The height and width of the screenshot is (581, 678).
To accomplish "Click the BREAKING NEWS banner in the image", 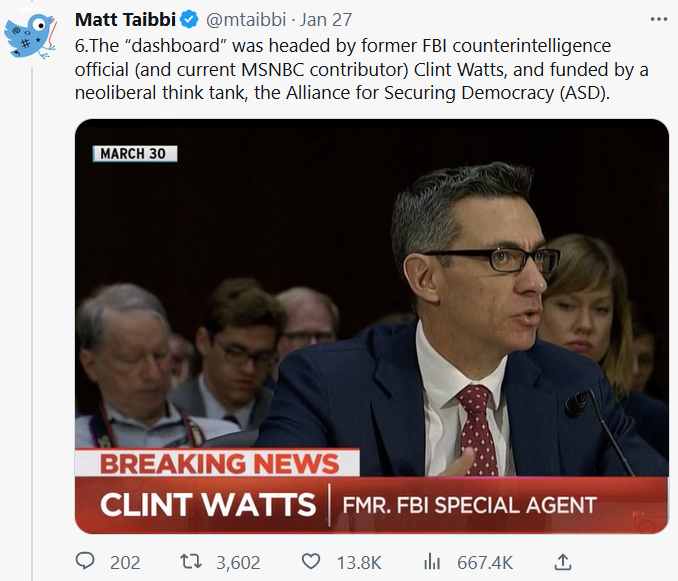I will coord(218,464).
